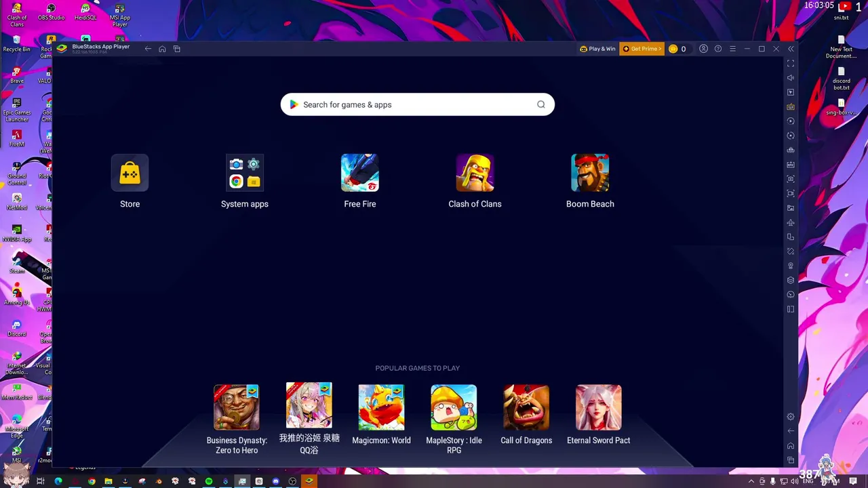Open the BlueStacks hamburger menu

[x=732, y=49]
